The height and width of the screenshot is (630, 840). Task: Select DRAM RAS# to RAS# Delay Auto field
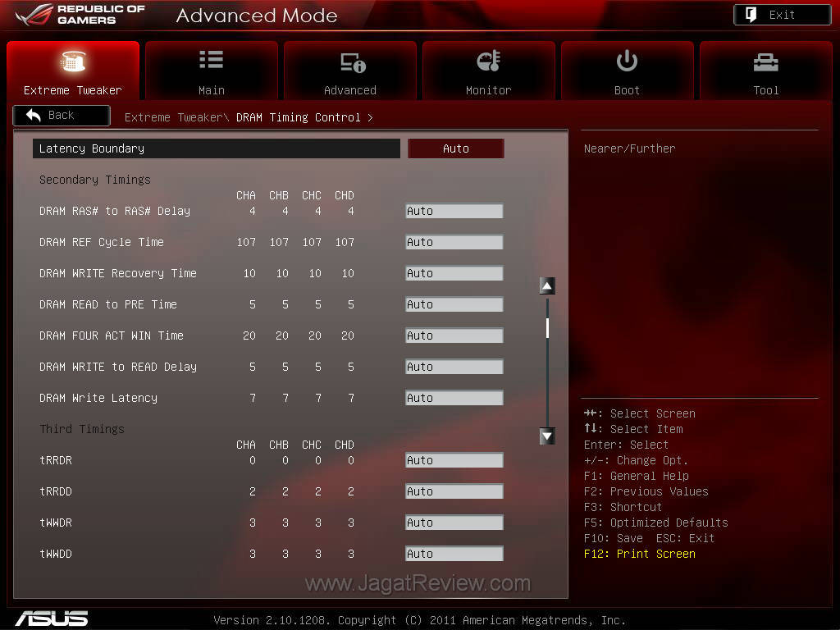(x=454, y=211)
